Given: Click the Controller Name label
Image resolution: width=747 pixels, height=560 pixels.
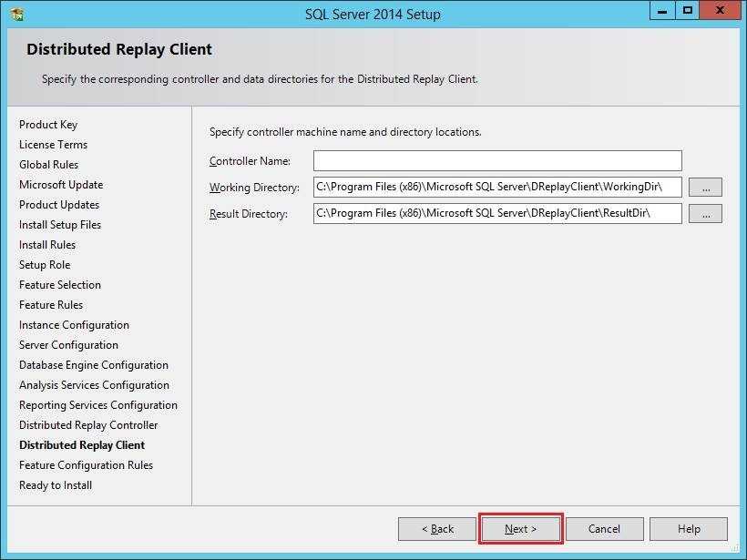Looking at the screenshot, I should (251, 161).
